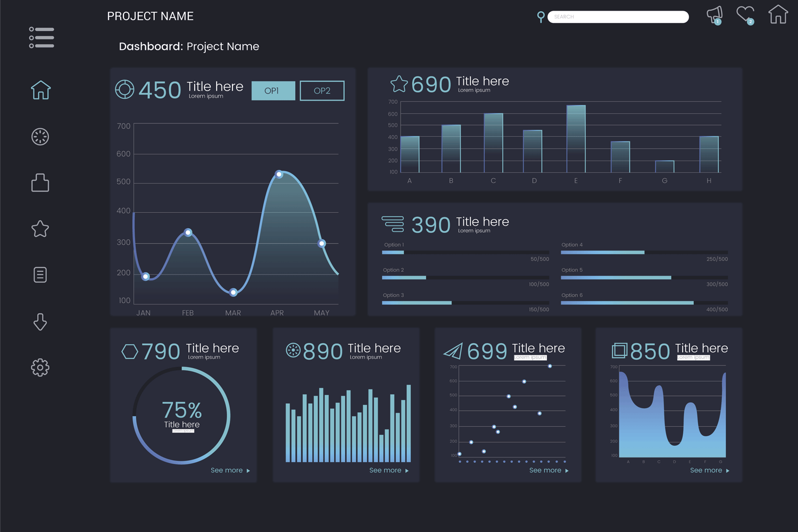
Task: Open the sidebar document list icon
Action: click(40, 275)
